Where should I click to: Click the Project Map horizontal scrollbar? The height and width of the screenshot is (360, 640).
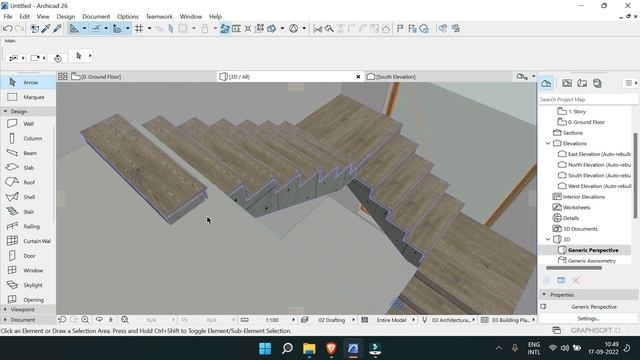(x=574, y=268)
